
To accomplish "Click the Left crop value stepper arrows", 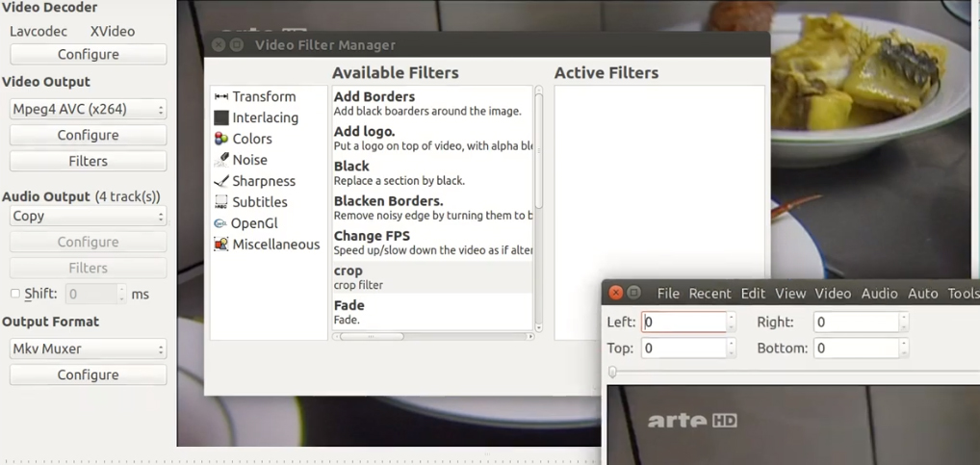I will 732,322.
